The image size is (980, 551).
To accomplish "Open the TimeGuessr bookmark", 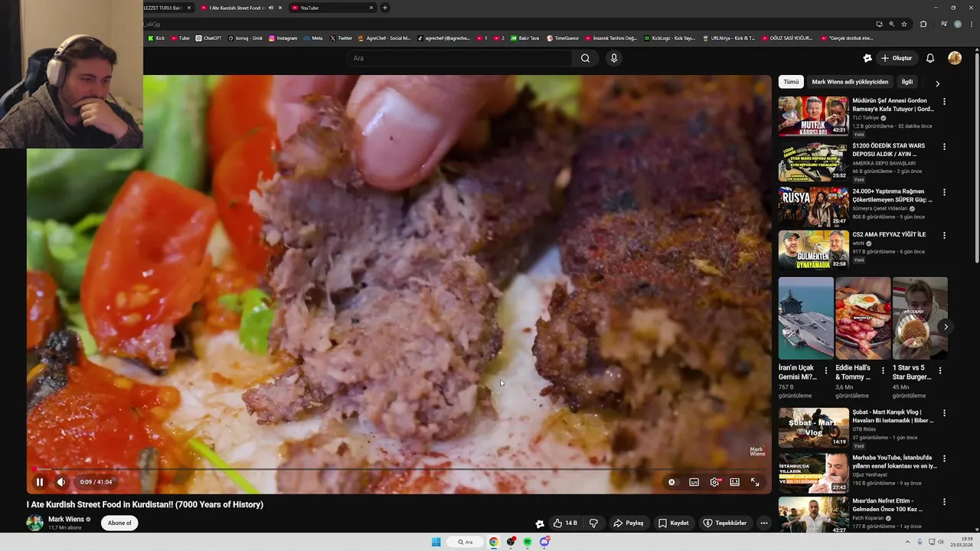I will click(x=563, y=38).
